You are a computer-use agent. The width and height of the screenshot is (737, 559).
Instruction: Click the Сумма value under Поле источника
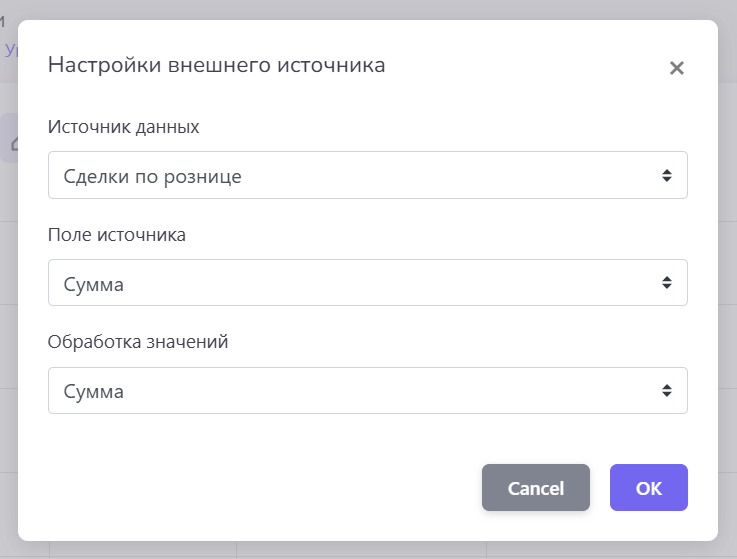click(x=94, y=284)
